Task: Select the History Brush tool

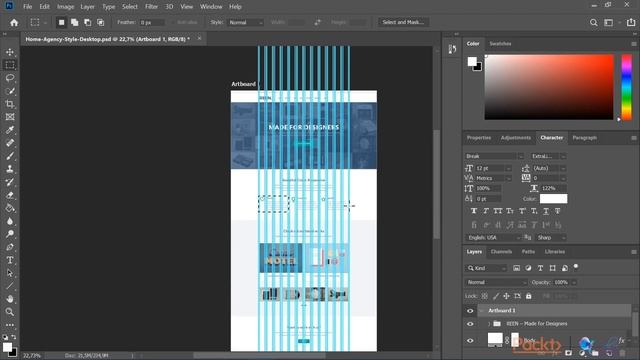Action: [10, 182]
